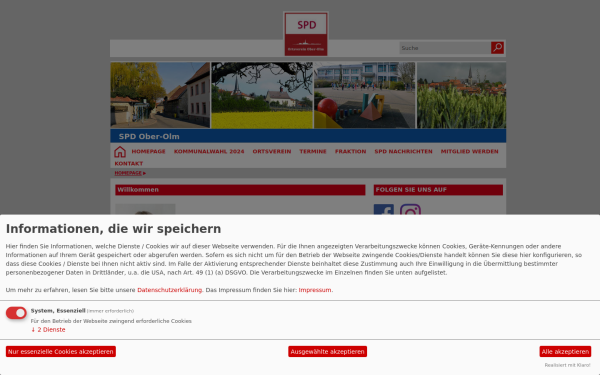Image resolution: width=600 pixels, height=375 pixels.
Task: Open KOMMUNALWAHL 2024 menu item
Action: (209, 152)
